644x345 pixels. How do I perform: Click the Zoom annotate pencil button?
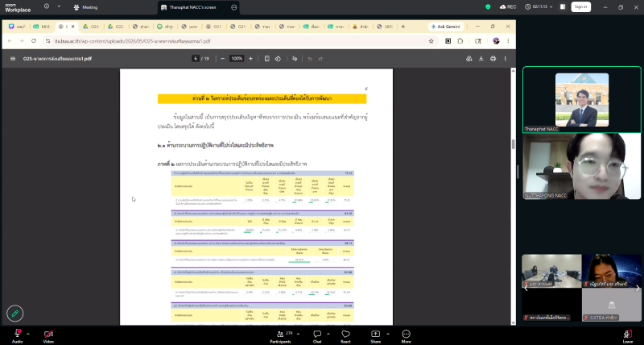coord(15,314)
